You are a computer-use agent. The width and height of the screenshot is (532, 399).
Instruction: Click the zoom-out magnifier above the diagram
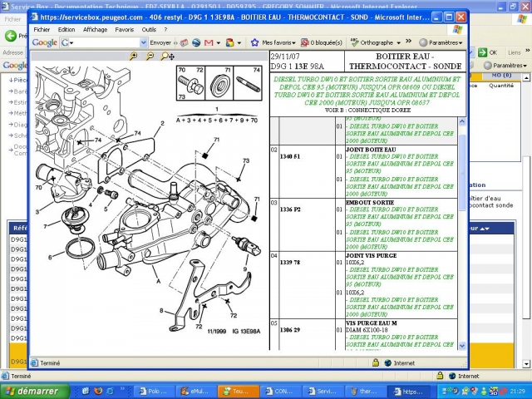tap(150, 56)
